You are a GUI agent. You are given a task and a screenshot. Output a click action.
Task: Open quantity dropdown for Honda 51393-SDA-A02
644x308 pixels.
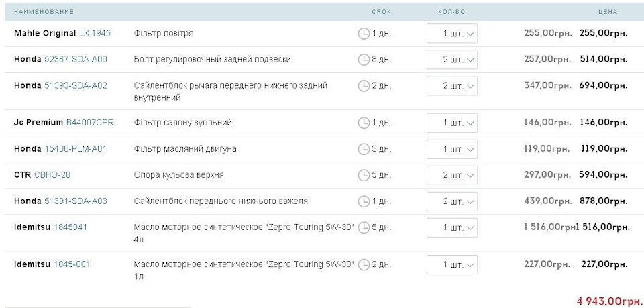point(451,86)
